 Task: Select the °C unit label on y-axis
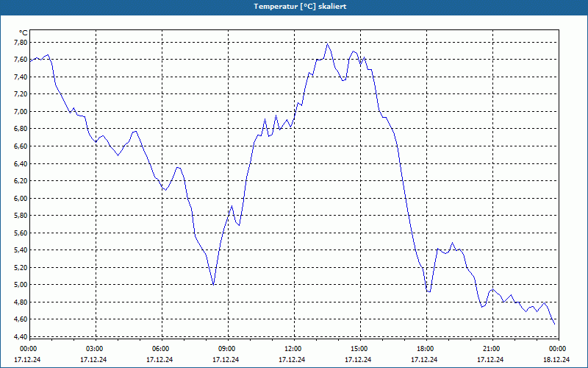(x=24, y=33)
